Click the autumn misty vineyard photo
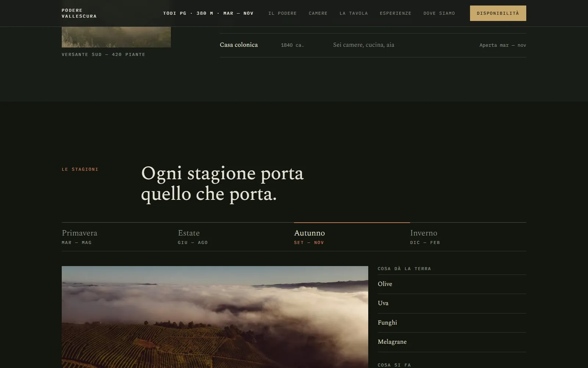Viewport: 588px width, 368px height. click(x=215, y=317)
